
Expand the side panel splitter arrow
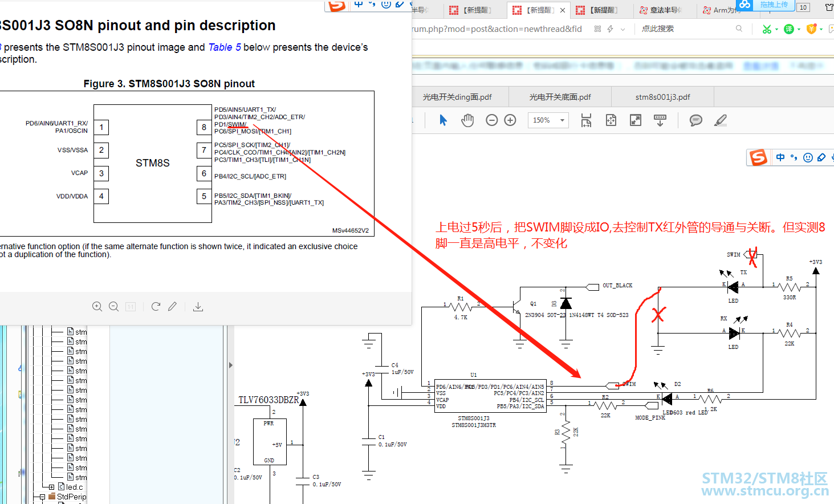tap(230, 365)
